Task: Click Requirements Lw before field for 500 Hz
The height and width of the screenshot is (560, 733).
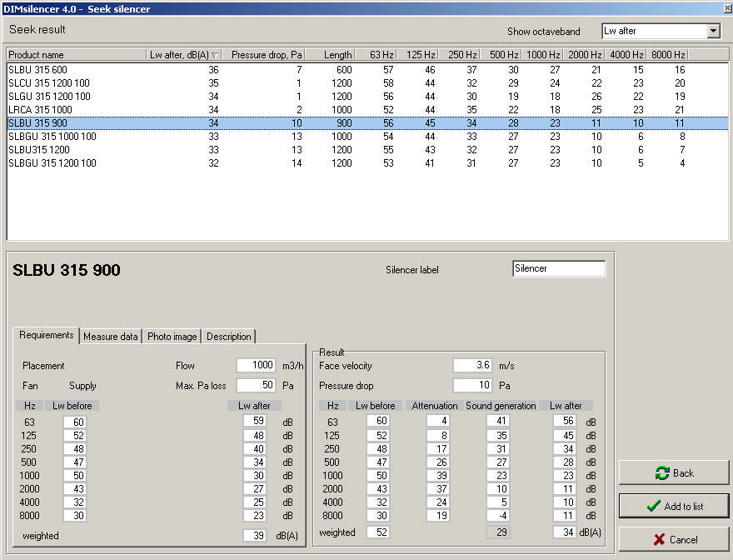Action: (x=75, y=462)
